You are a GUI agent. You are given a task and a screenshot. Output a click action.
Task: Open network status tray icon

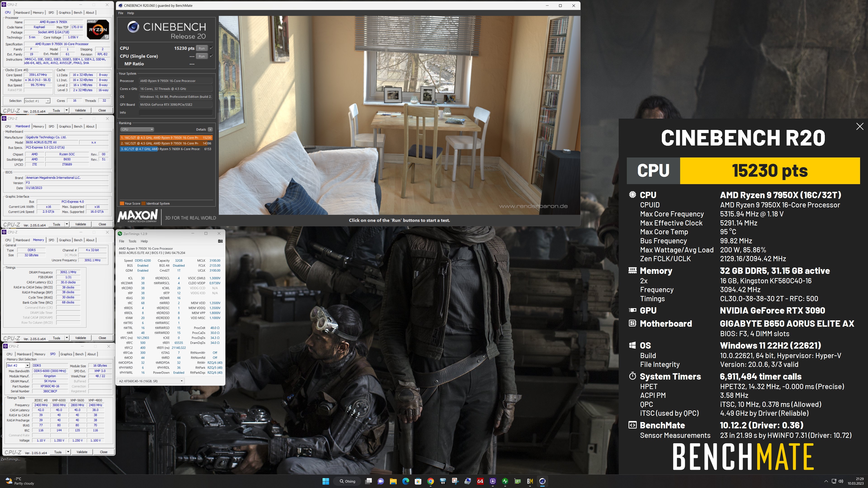tap(834, 481)
